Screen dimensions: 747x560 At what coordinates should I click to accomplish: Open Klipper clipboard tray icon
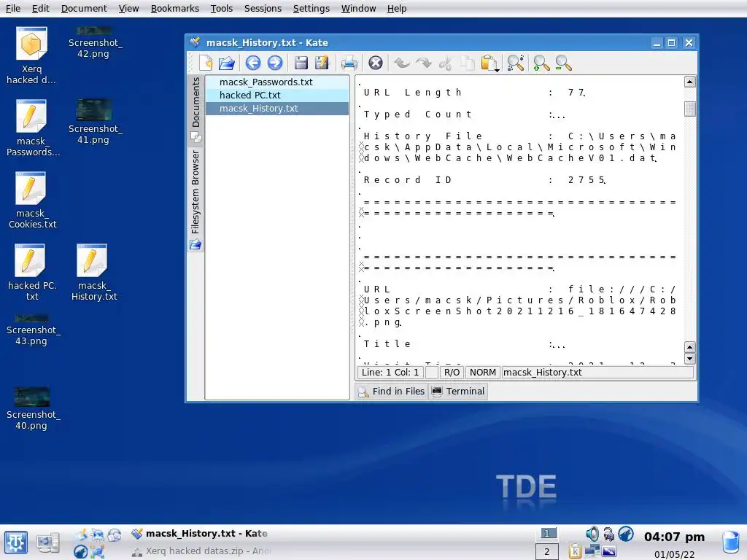coord(575,551)
